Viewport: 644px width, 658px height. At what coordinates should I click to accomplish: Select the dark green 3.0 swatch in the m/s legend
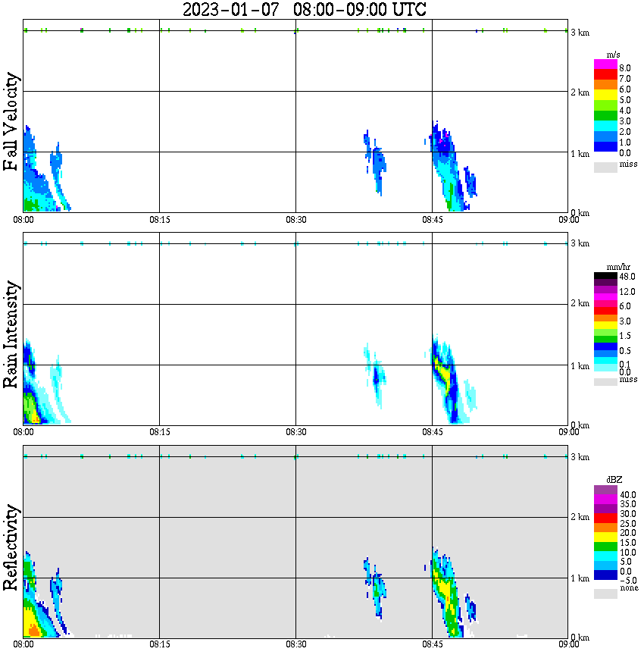pyautogui.click(x=605, y=115)
